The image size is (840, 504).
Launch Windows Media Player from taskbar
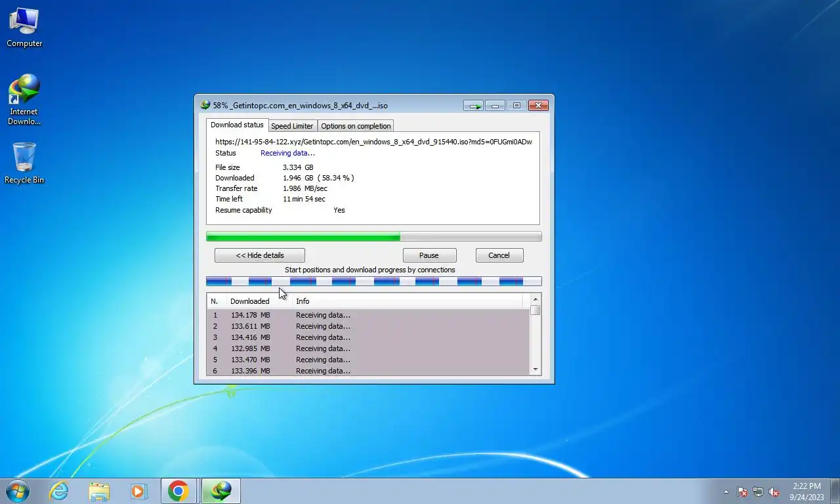tap(138, 491)
